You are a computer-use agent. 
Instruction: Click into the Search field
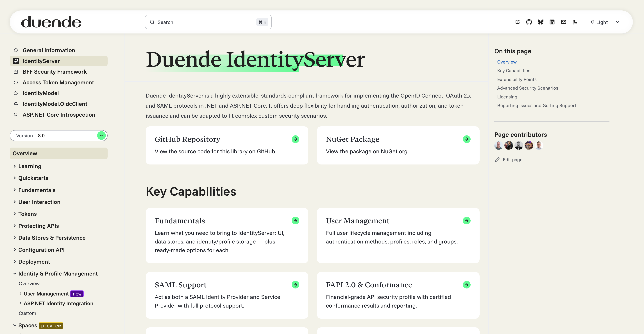pos(208,22)
